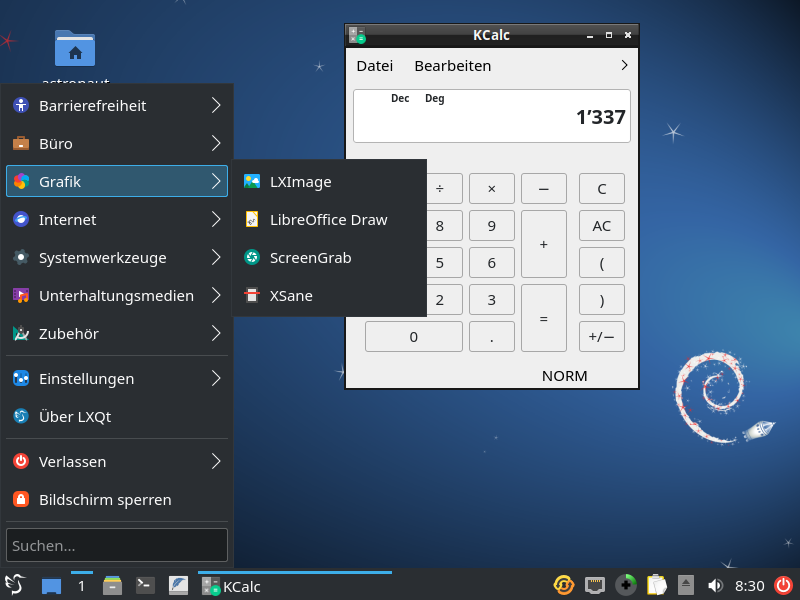Switch to desktop 1 in the panel pager

(x=82, y=586)
